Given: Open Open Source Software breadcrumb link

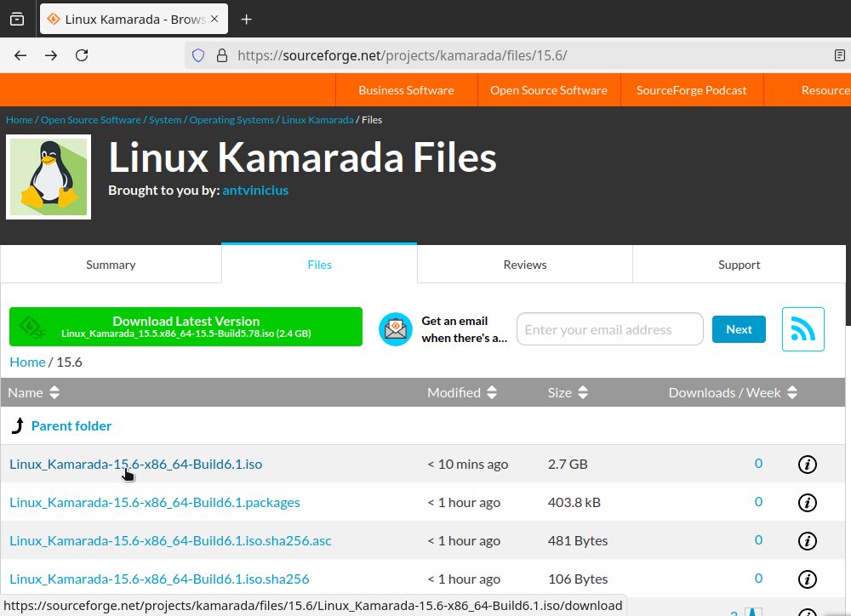Looking at the screenshot, I should 91,120.
